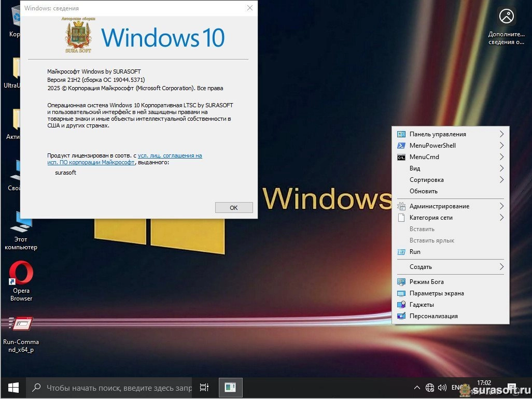Viewport: 532px width, 399px height.
Task: Open Task View in the taskbar
Action: (x=204, y=387)
